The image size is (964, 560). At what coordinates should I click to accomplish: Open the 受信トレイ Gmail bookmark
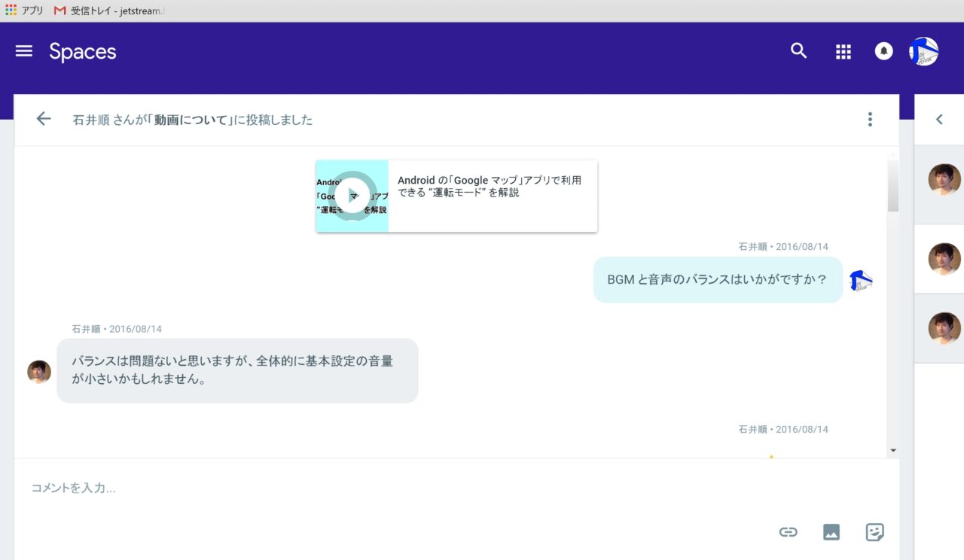coord(109,11)
